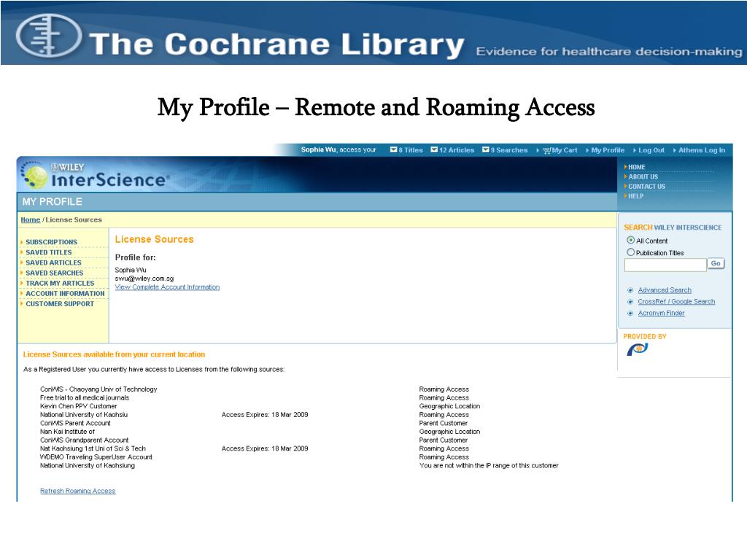
Task: Open Saved Articles in the sidebar
Action: [x=53, y=262]
